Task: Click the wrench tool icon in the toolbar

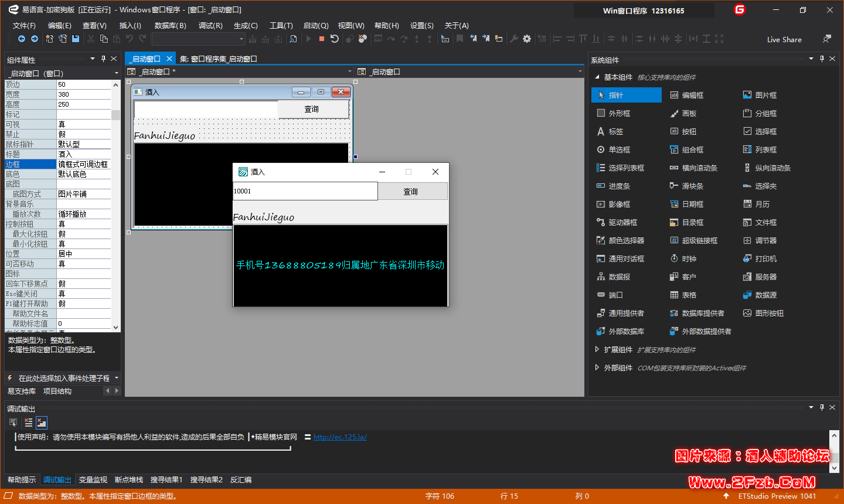Action: click(x=514, y=39)
